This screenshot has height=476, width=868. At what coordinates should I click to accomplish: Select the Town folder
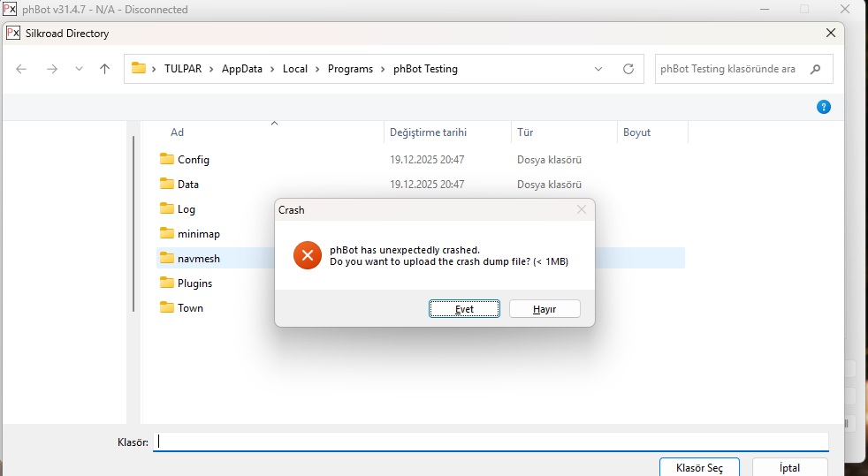coord(190,308)
